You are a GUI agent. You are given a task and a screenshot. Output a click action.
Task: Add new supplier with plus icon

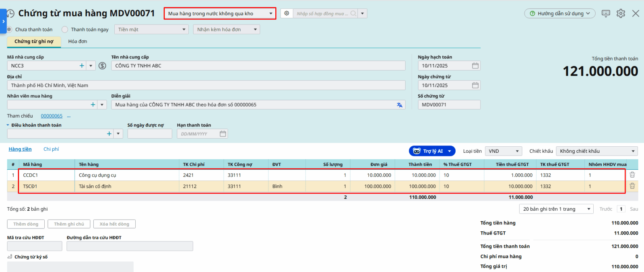[82, 66]
